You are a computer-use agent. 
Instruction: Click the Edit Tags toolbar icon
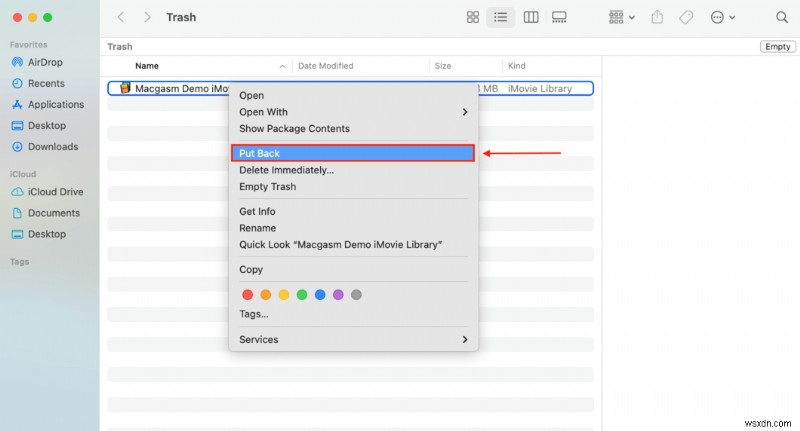(x=686, y=17)
